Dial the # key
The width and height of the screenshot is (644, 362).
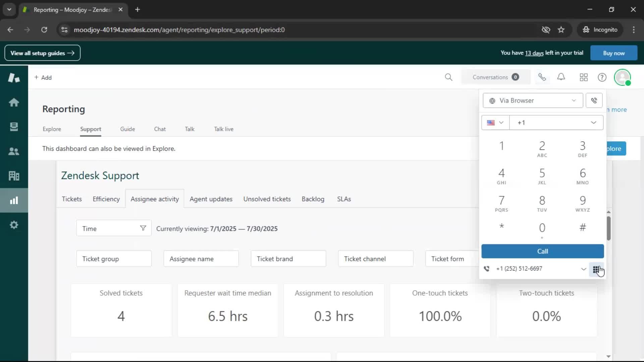[x=583, y=228]
